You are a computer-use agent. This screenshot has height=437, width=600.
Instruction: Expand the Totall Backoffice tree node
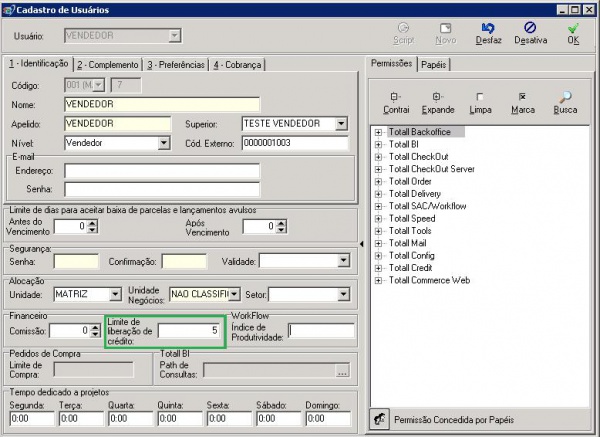pos(379,132)
